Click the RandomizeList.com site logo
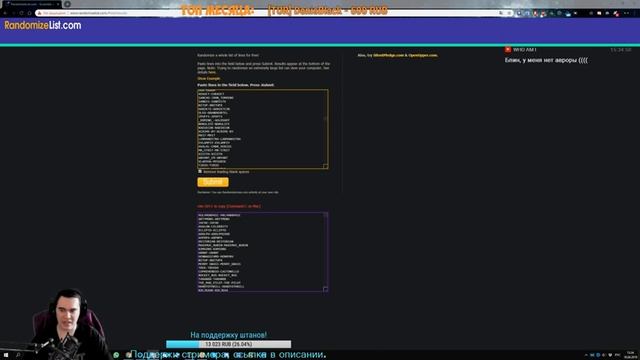640x360 pixels. pyautogui.click(x=43, y=25)
